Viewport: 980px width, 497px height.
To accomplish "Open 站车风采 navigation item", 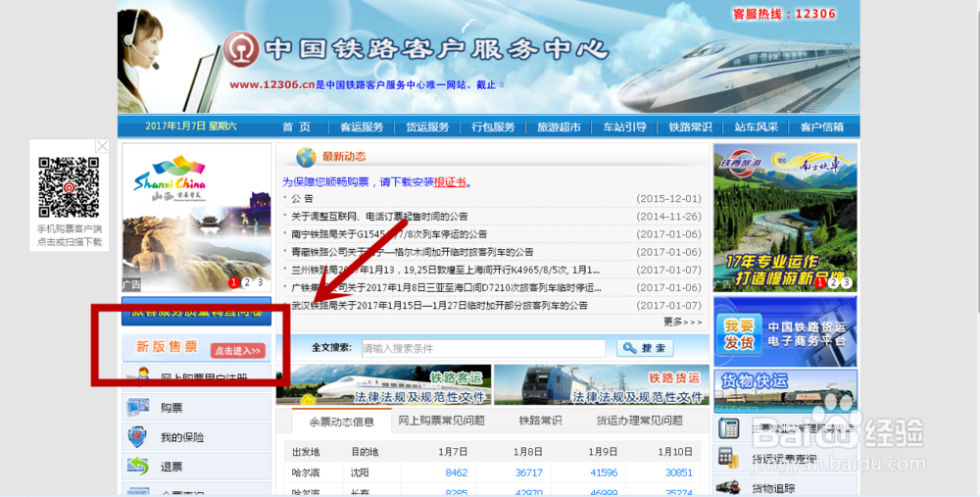I will pos(757,126).
